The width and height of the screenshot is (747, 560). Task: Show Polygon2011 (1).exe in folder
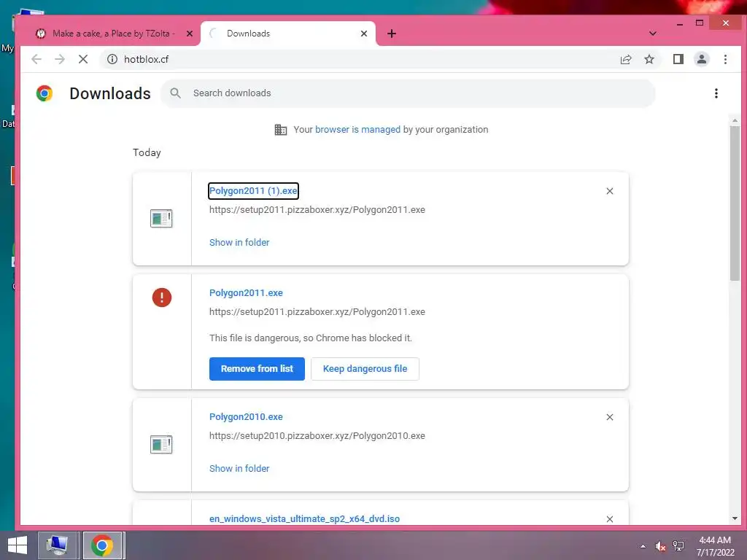tap(239, 242)
